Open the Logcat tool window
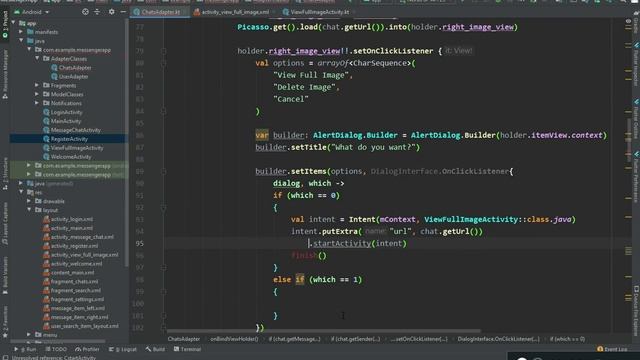This screenshot has width=640, height=360. click(123, 349)
